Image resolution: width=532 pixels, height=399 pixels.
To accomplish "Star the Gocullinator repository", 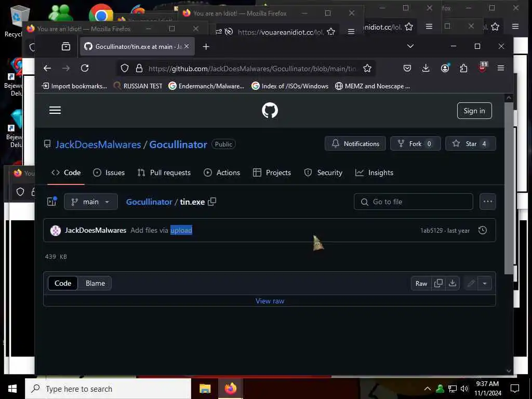I will [470, 143].
